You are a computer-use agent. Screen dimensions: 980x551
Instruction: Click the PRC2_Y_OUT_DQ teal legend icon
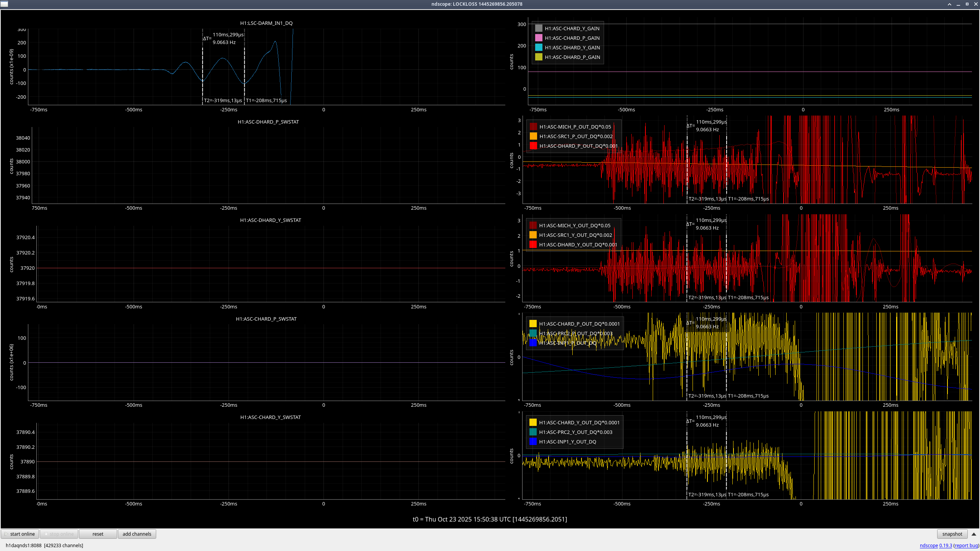pyautogui.click(x=533, y=432)
